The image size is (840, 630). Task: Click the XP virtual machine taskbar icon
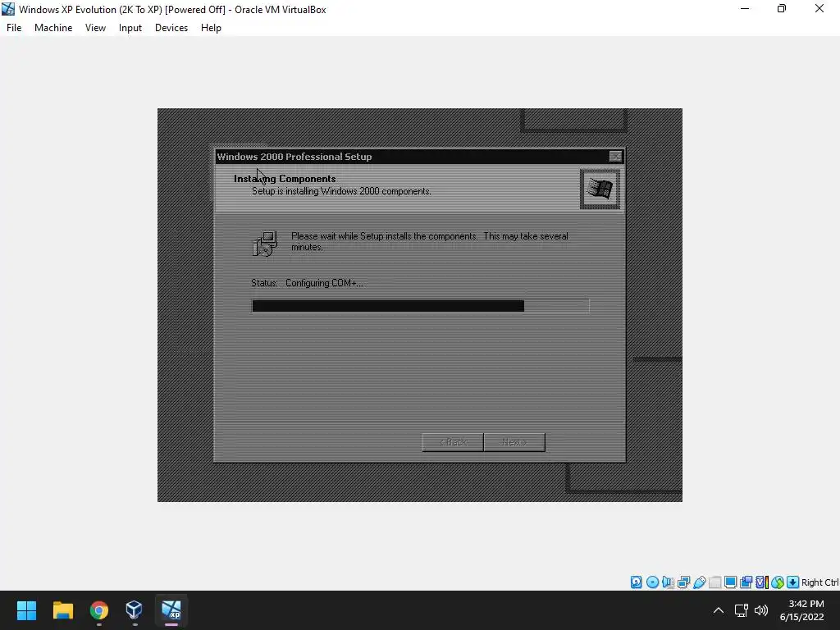[171, 610]
